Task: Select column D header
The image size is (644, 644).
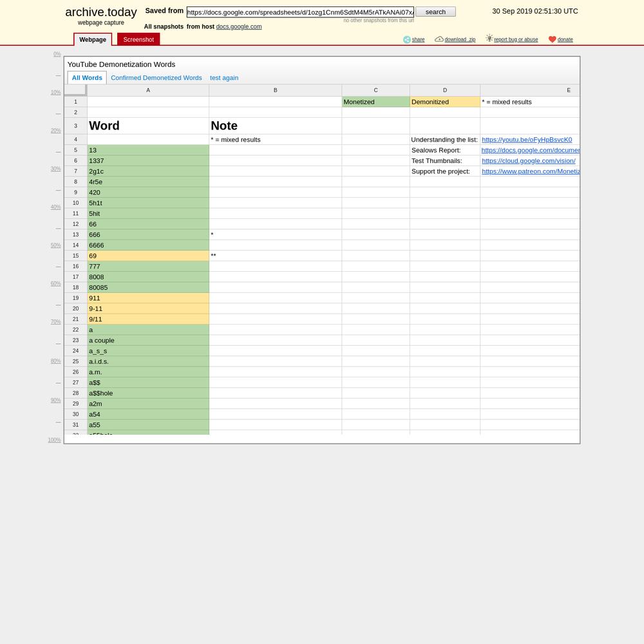Action: pyautogui.click(x=445, y=90)
